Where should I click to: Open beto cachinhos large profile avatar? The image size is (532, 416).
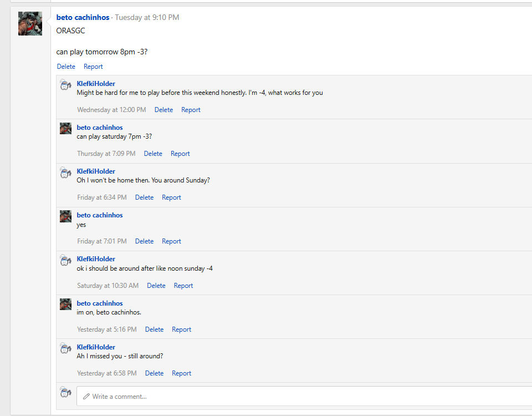(x=30, y=23)
